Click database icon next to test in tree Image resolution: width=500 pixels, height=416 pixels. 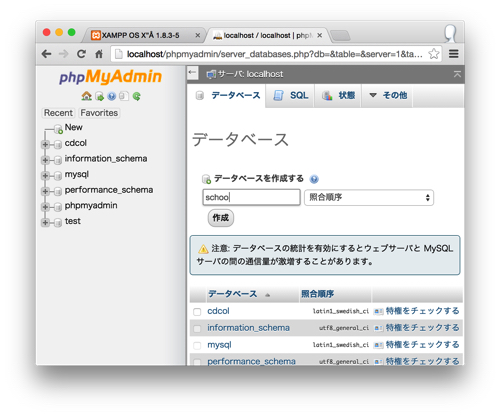[x=58, y=222]
